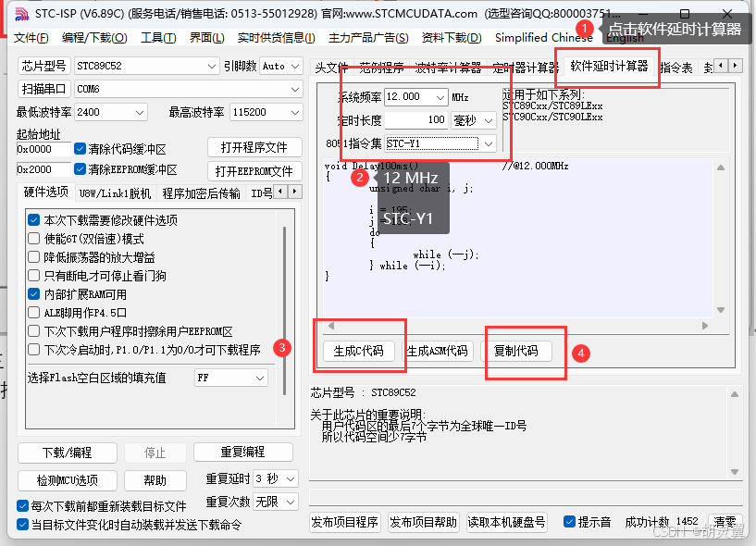Enable 降低振荡器的放大增益 option

33,257
